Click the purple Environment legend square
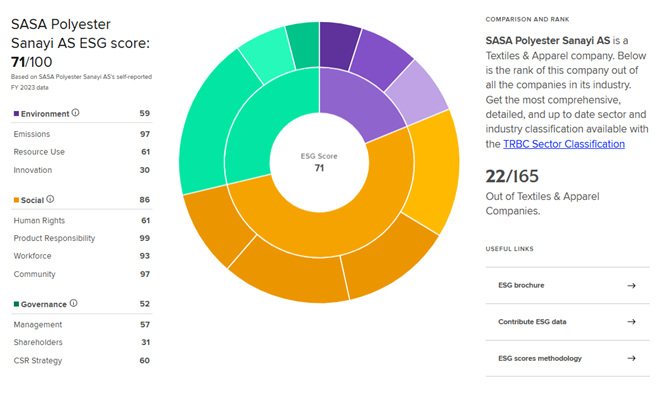Image resolution: width=661 pixels, height=398 pixels. (x=16, y=114)
